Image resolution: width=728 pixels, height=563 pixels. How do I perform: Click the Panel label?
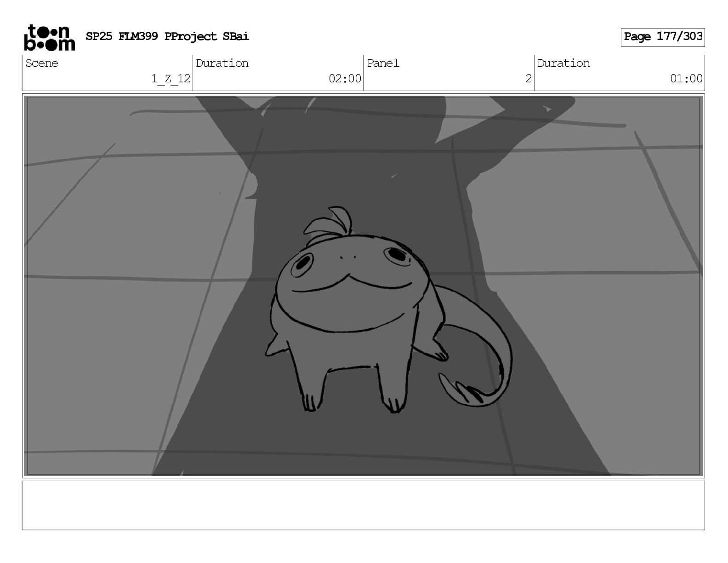(x=383, y=63)
